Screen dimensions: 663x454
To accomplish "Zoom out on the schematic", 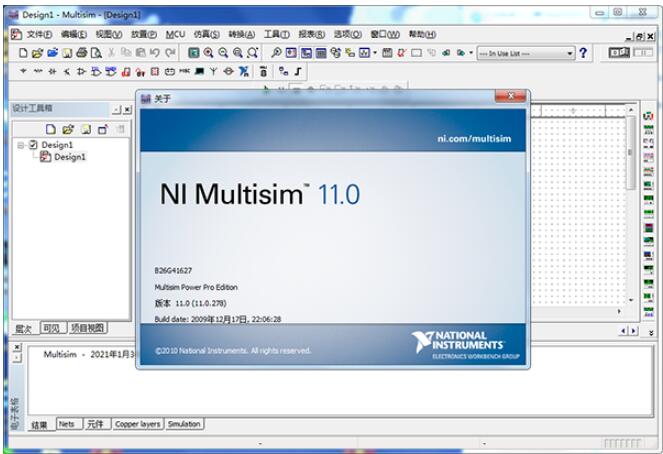I will tap(223, 53).
